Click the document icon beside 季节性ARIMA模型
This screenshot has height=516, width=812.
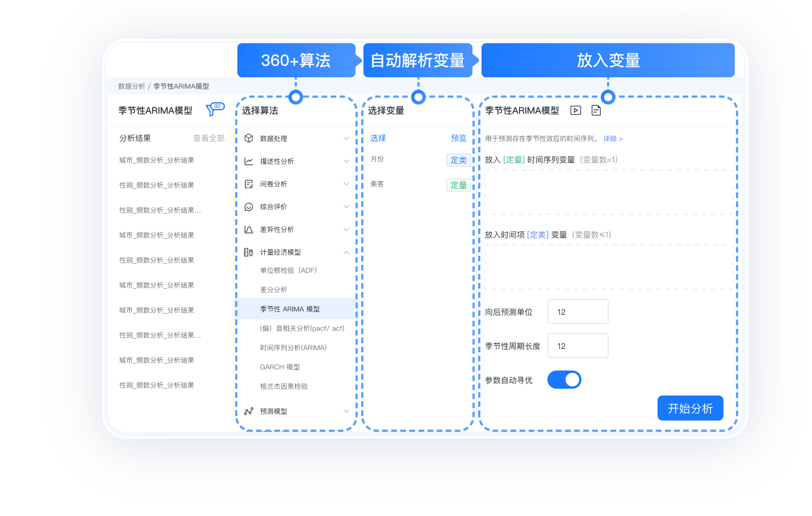point(596,110)
